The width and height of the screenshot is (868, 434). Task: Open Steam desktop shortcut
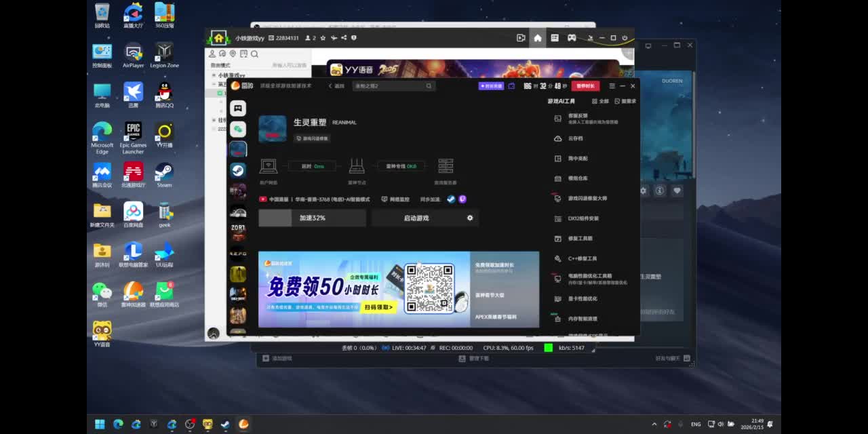[164, 175]
